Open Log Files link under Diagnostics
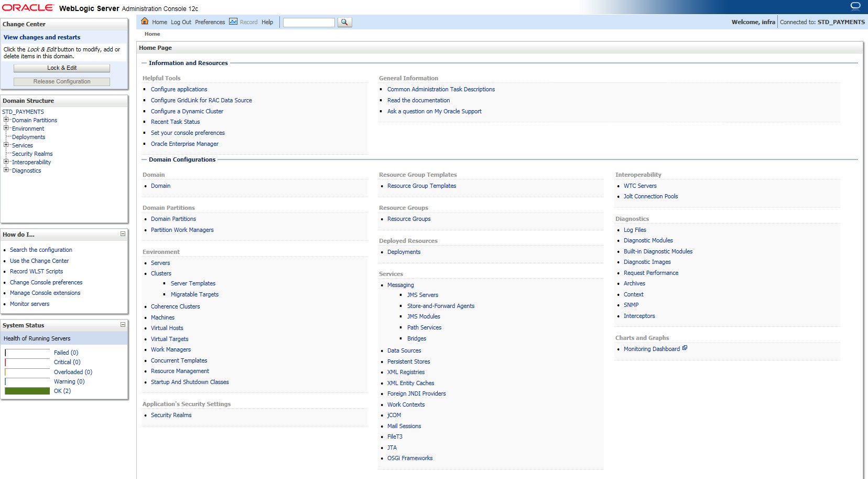Viewport: 868px width, 479px height. (635, 230)
